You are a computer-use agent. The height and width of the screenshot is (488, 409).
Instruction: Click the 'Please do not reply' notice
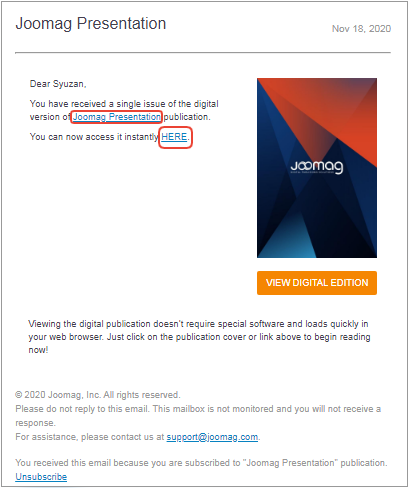tap(198, 416)
